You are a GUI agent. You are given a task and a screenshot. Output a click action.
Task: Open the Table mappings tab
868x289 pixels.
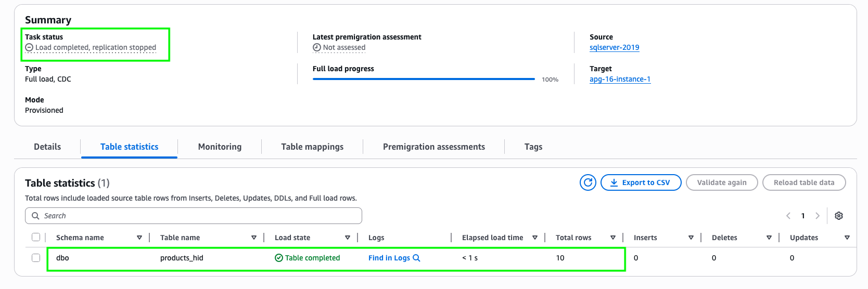pyautogui.click(x=312, y=147)
